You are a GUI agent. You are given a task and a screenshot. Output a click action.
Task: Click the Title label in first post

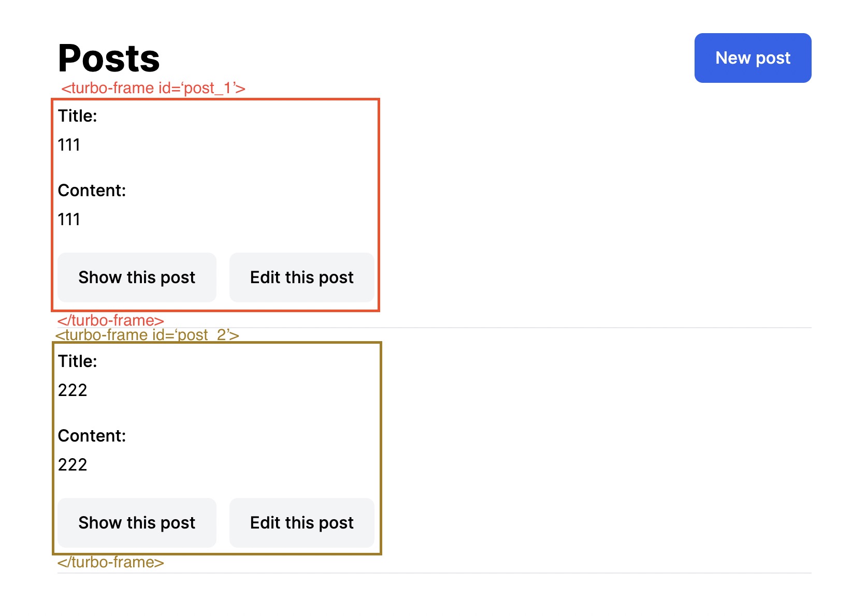point(78,116)
